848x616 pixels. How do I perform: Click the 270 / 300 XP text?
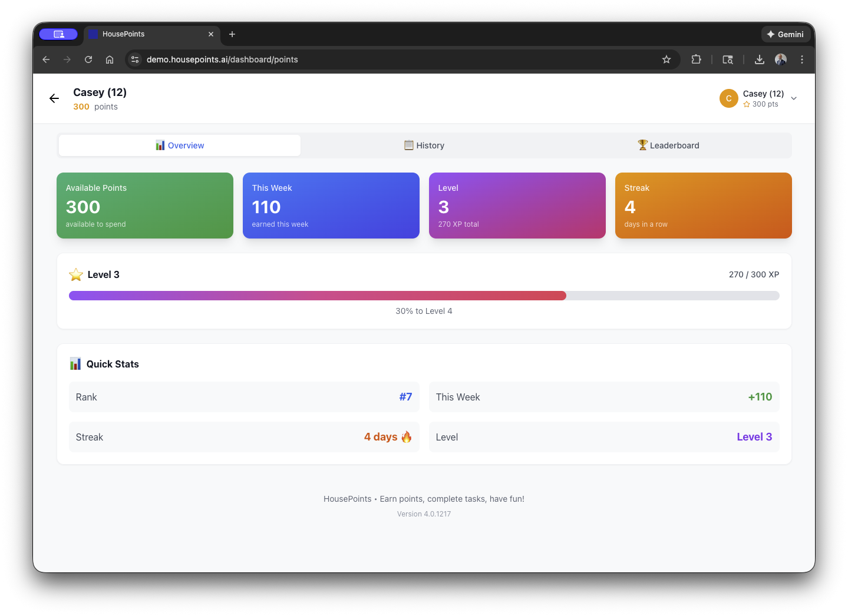[x=754, y=274]
